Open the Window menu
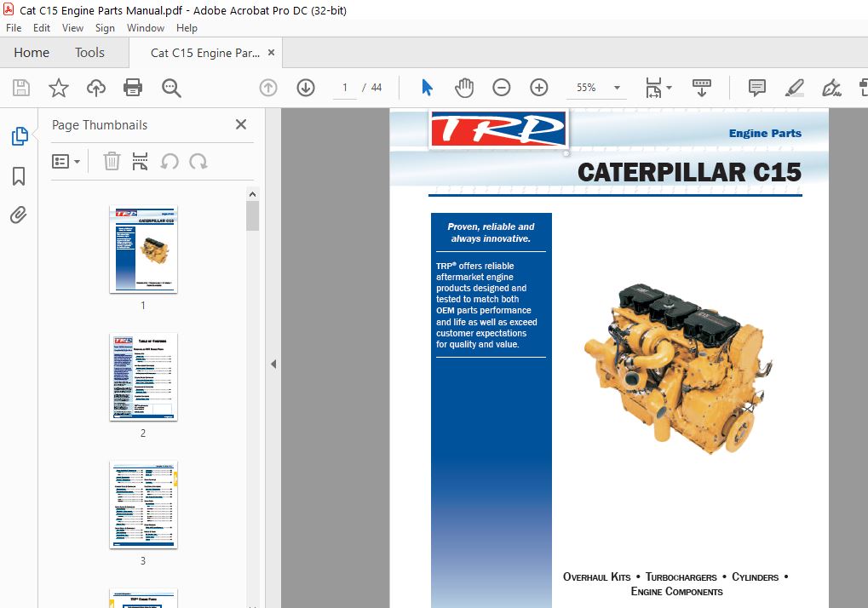This screenshot has height=608, width=868. click(146, 27)
